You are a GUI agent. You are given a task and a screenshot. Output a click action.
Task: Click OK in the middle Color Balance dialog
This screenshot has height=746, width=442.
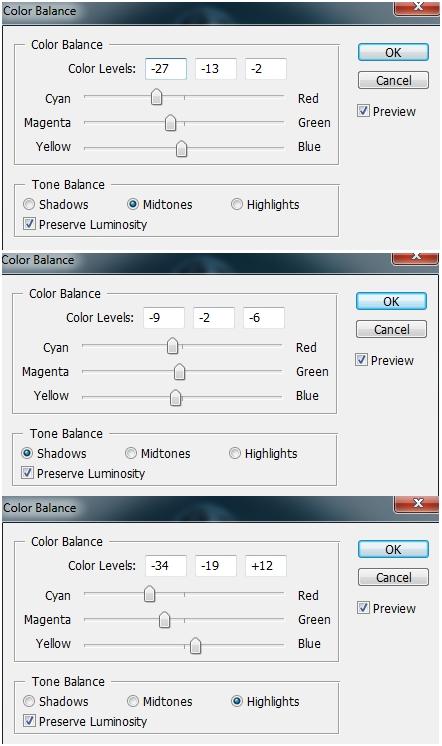[x=391, y=302]
